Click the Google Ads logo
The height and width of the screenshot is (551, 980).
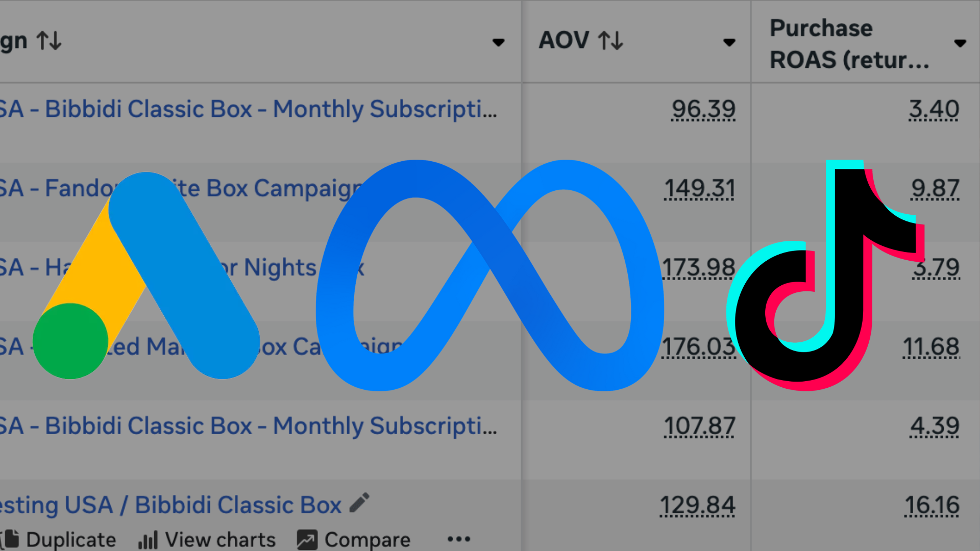[x=146, y=275]
